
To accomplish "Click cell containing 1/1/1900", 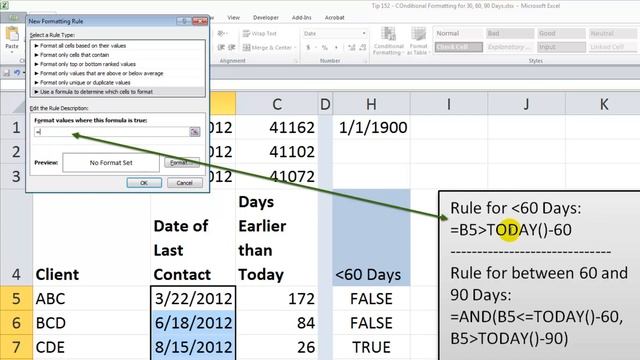I will pos(371,128).
